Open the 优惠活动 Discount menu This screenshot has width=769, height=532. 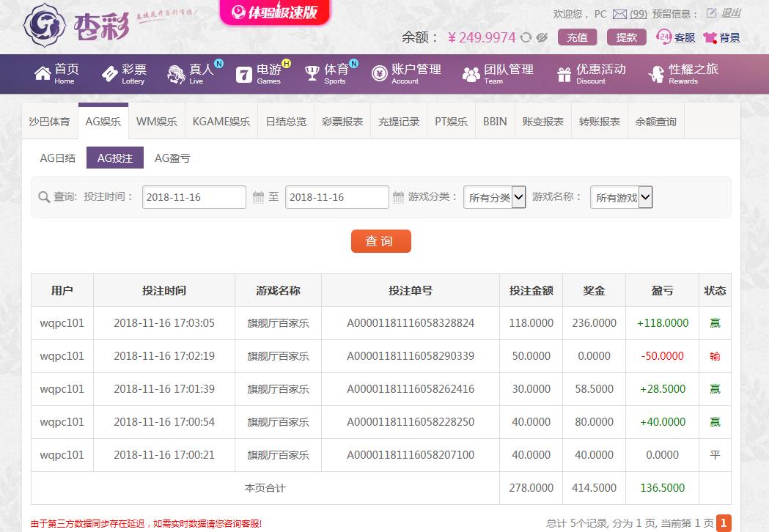(x=592, y=73)
